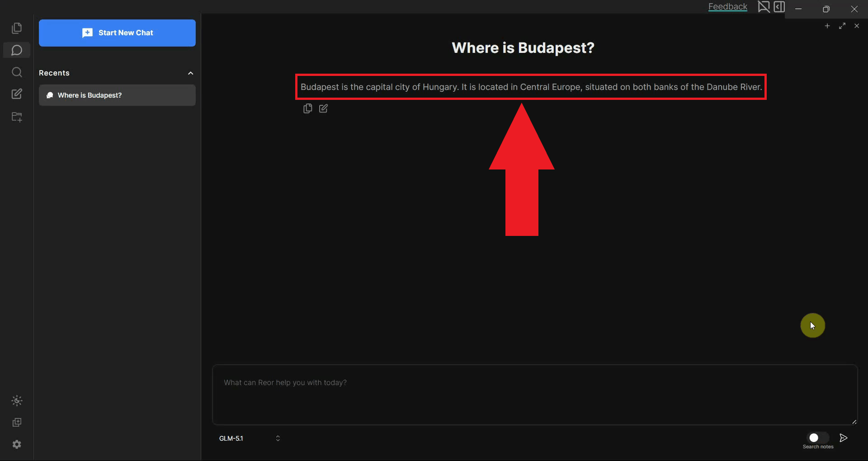Open the files view in sidebar
This screenshot has height=461, width=868.
(17, 28)
